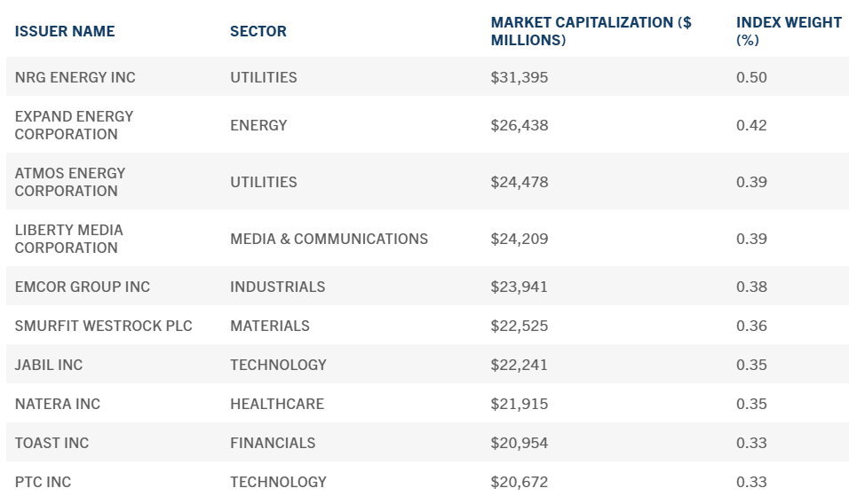Click Atmos Energy Corporation issuer name
This screenshot has height=504, width=849.
click(x=70, y=182)
